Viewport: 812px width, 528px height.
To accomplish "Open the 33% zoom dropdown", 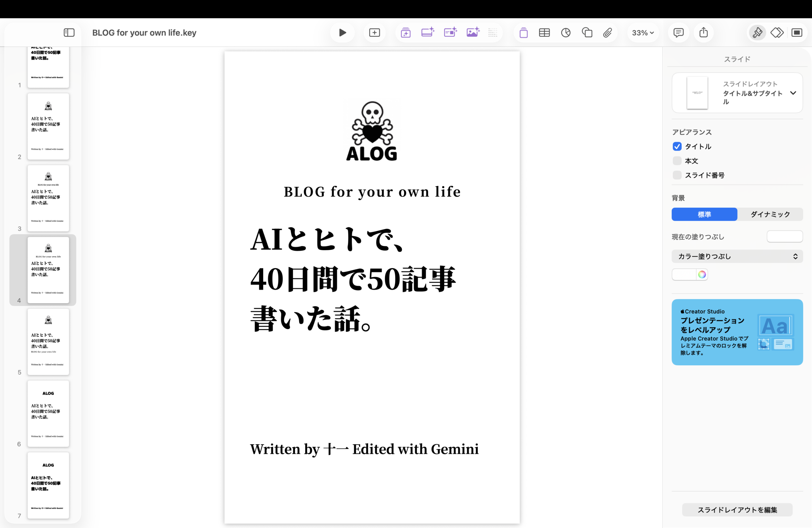I will click(643, 33).
